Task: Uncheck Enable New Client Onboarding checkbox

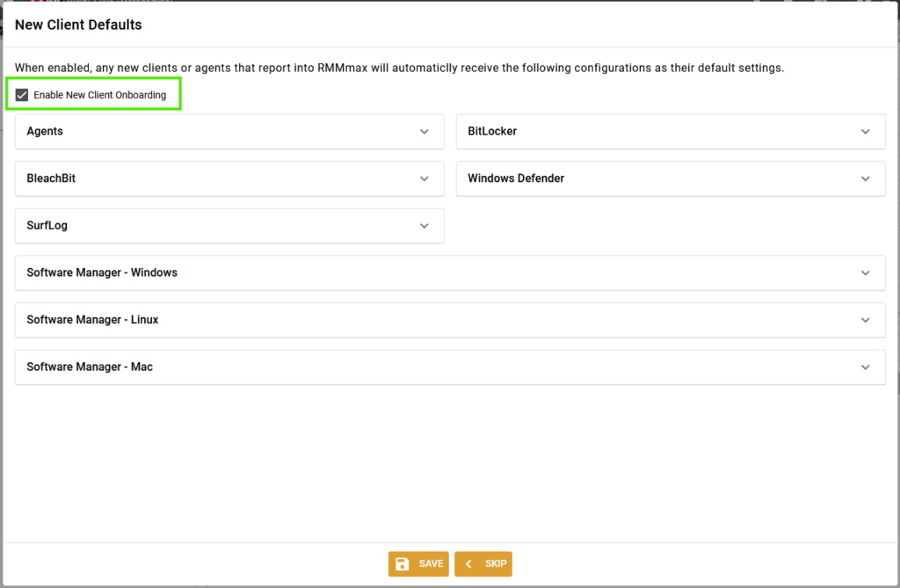Action: coord(22,95)
